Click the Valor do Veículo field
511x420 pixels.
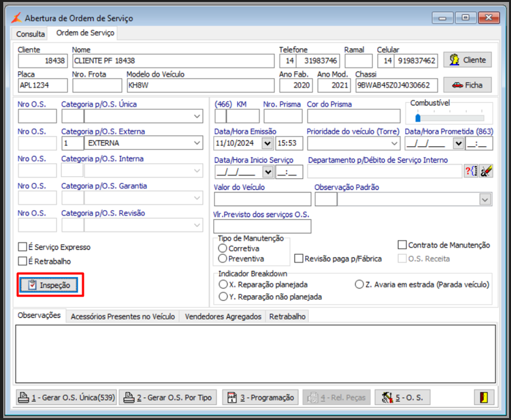263,199
